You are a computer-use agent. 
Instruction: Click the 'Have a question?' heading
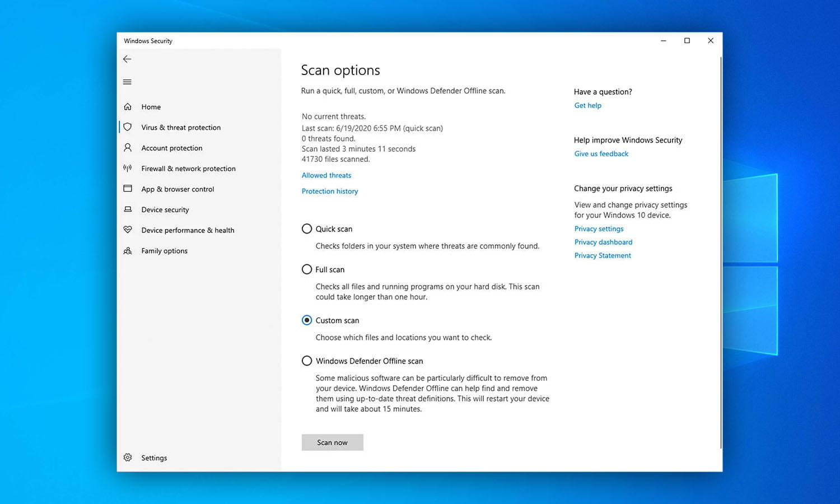603,92
